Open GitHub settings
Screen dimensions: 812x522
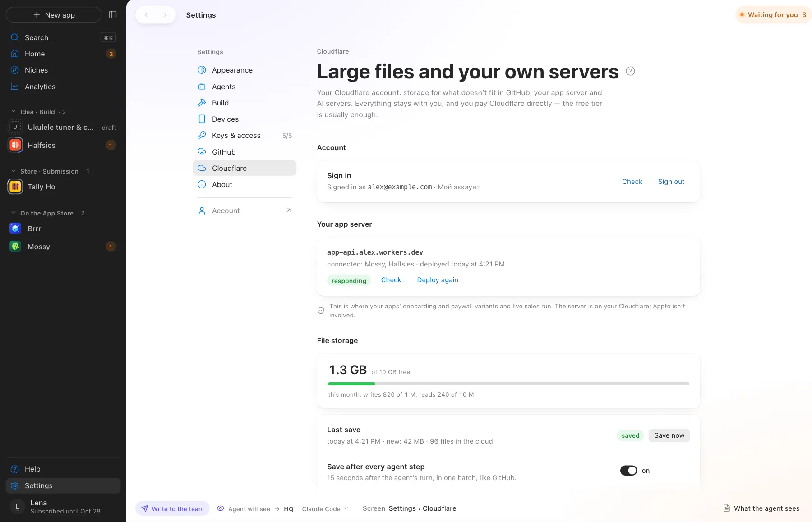point(245,152)
